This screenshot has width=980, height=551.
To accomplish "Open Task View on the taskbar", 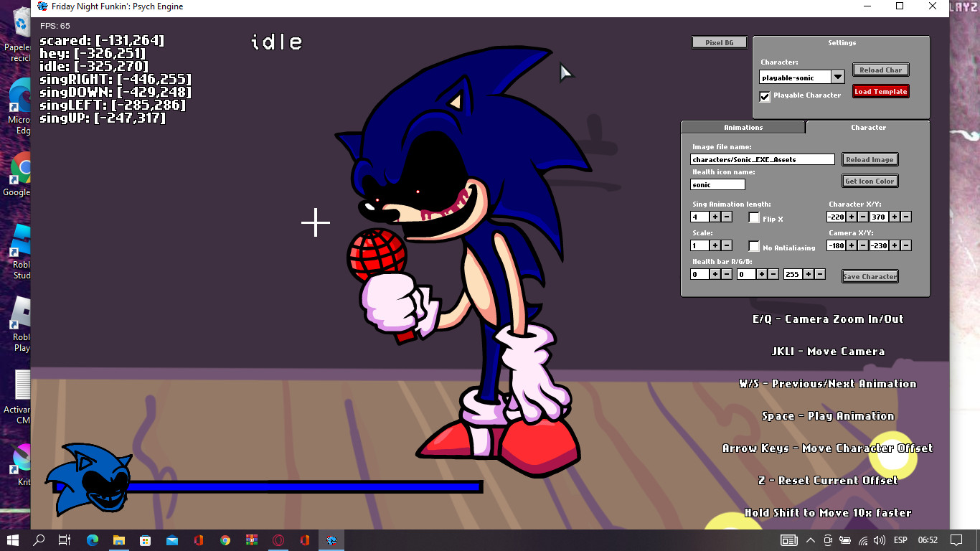I will coord(65,540).
